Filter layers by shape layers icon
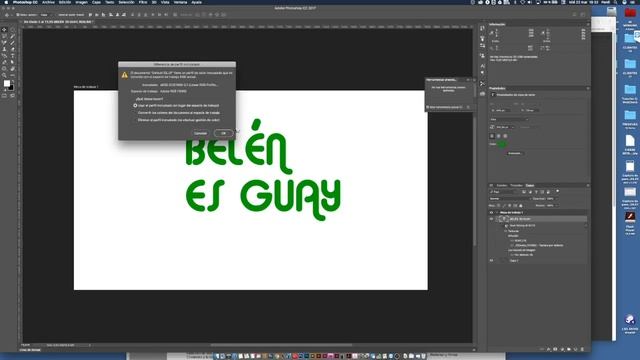640x360 pixels. coord(542,192)
